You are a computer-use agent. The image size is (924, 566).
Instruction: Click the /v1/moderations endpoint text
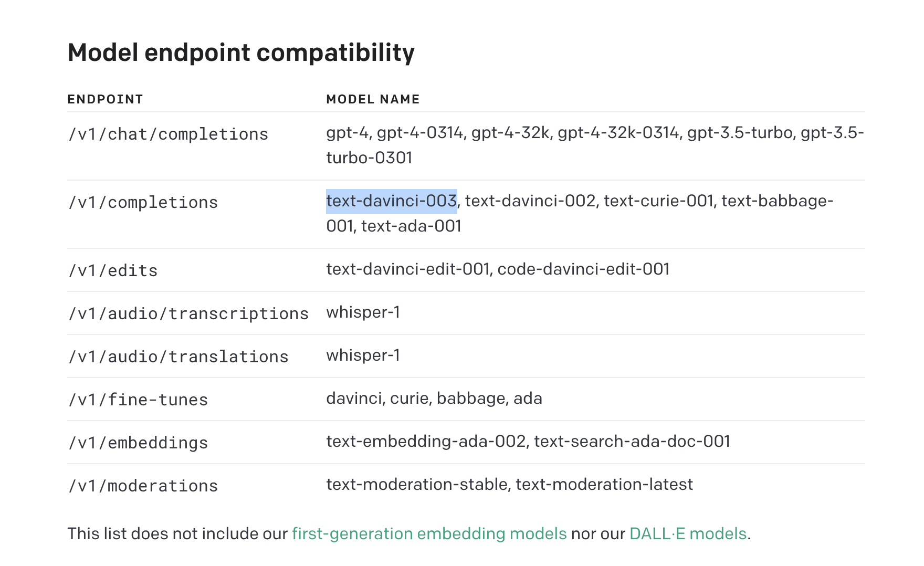click(143, 486)
